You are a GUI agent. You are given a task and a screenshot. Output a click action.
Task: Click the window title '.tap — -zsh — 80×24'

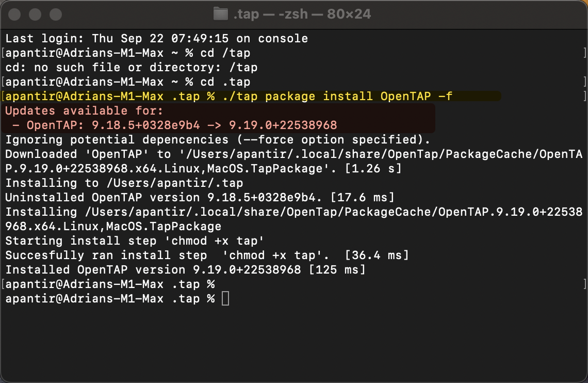pos(302,14)
